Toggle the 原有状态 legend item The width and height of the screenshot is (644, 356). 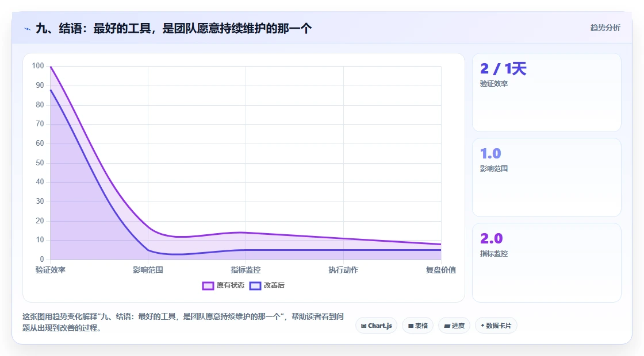(223, 285)
